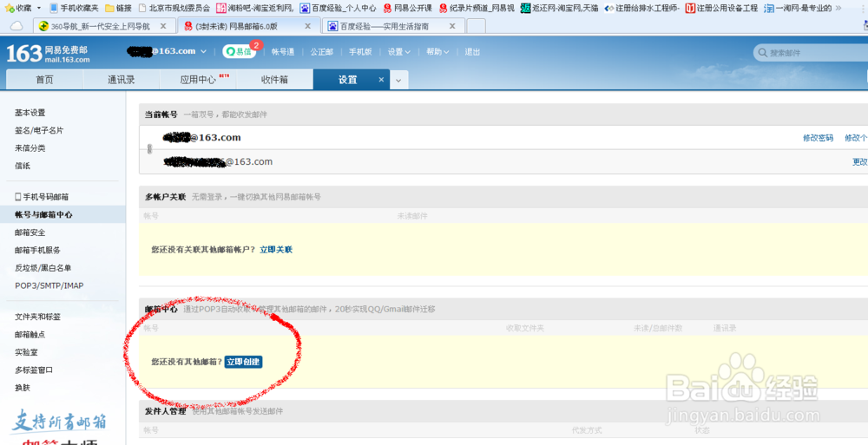Expand the bookmarks bar overflow chevron

[838, 9]
